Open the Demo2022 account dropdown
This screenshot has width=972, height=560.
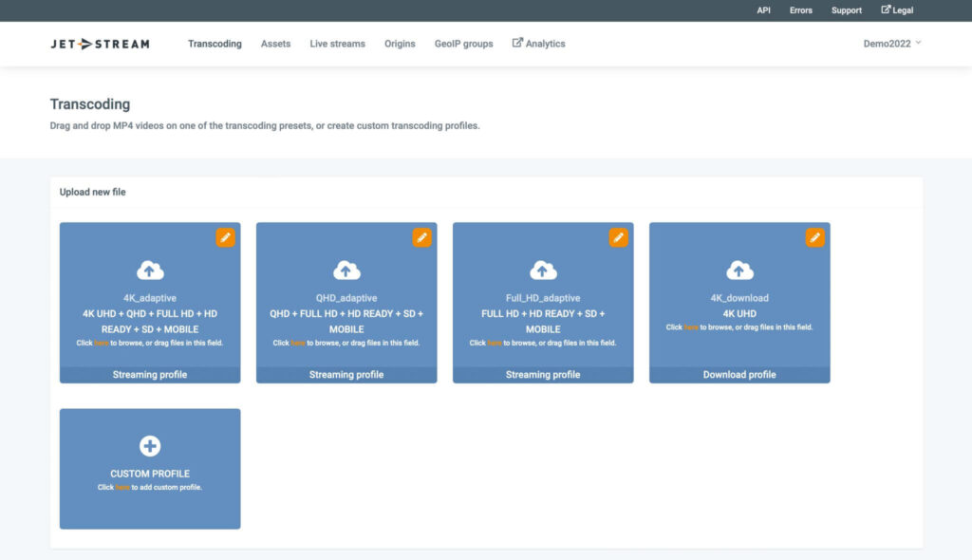pos(887,43)
